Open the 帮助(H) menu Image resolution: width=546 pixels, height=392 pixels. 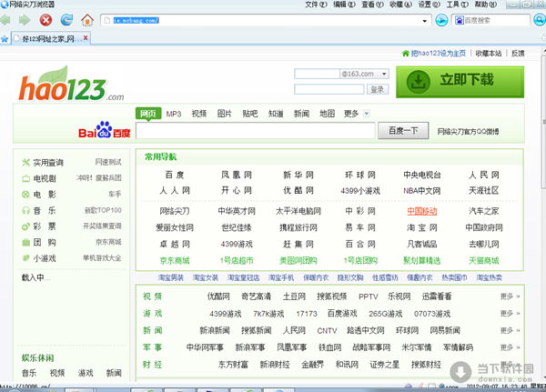486,5
